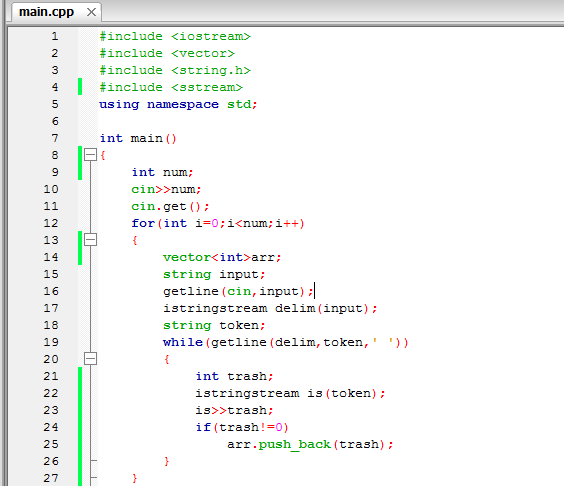Click the closing brace on line 26
The image size is (564, 486).
click(x=167, y=461)
